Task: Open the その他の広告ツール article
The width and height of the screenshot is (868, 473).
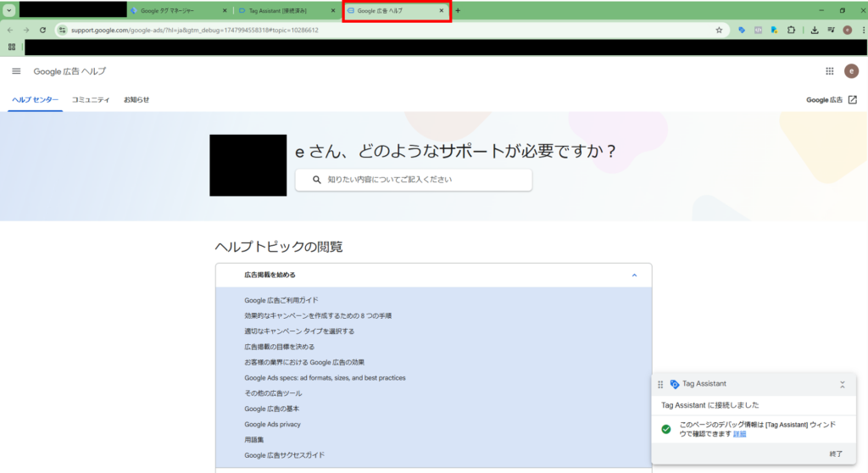Action: (273, 393)
